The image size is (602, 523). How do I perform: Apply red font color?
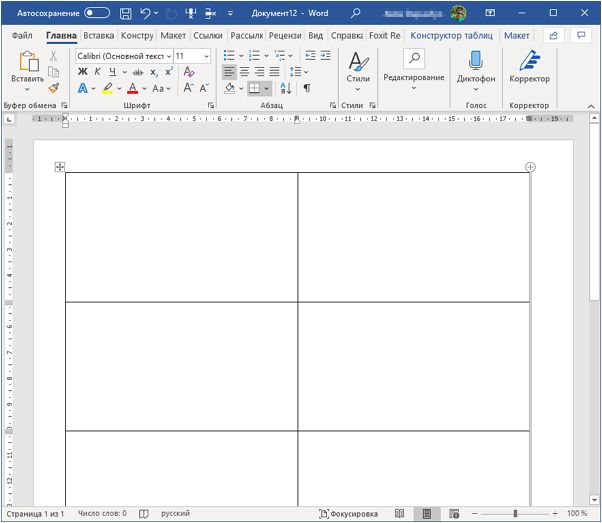tap(132, 89)
